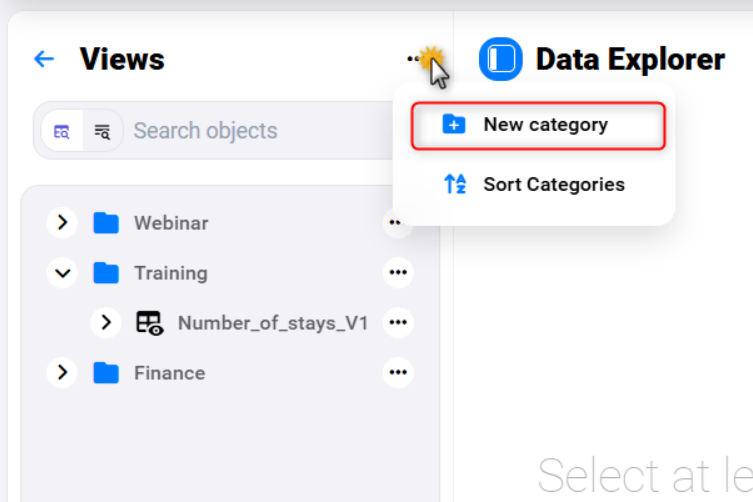Click the Number_of_stays_V1 view icon

(x=149, y=323)
